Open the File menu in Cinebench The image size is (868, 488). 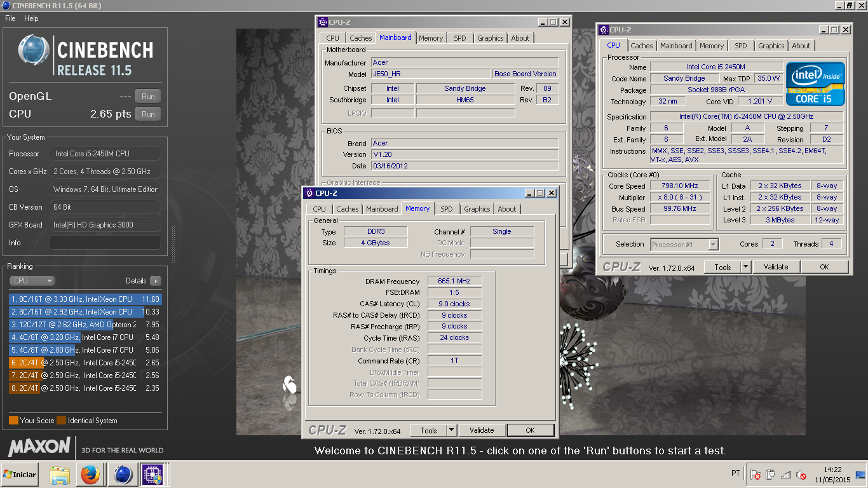10,18
